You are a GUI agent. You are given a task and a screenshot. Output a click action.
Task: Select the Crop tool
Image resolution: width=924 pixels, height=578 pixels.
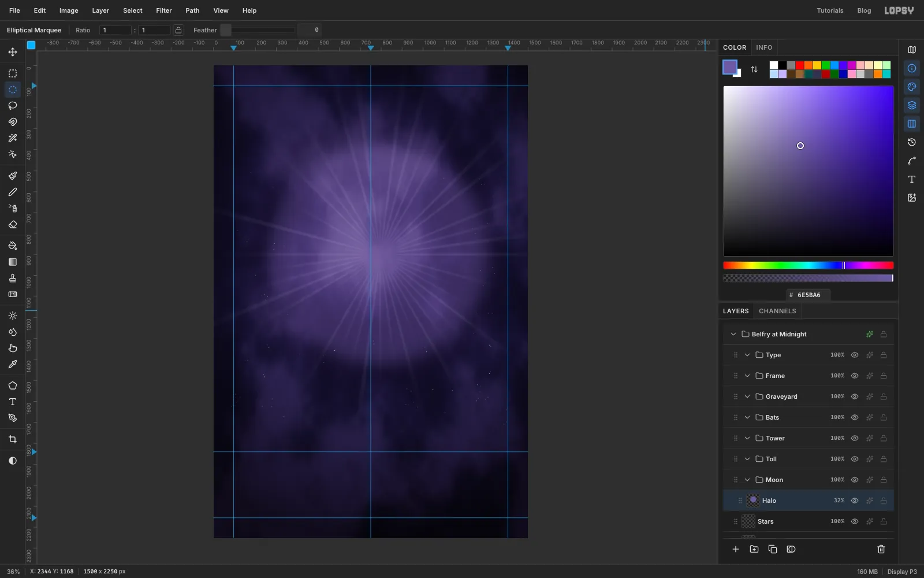point(13,439)
